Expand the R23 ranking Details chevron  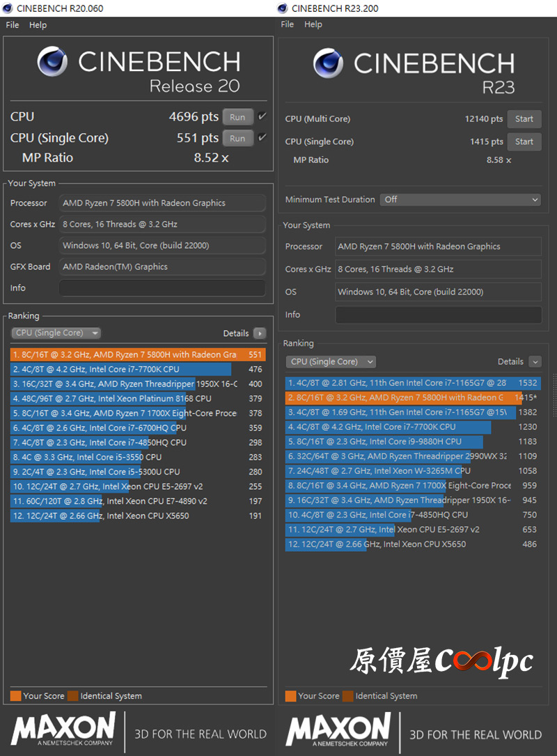535,362
